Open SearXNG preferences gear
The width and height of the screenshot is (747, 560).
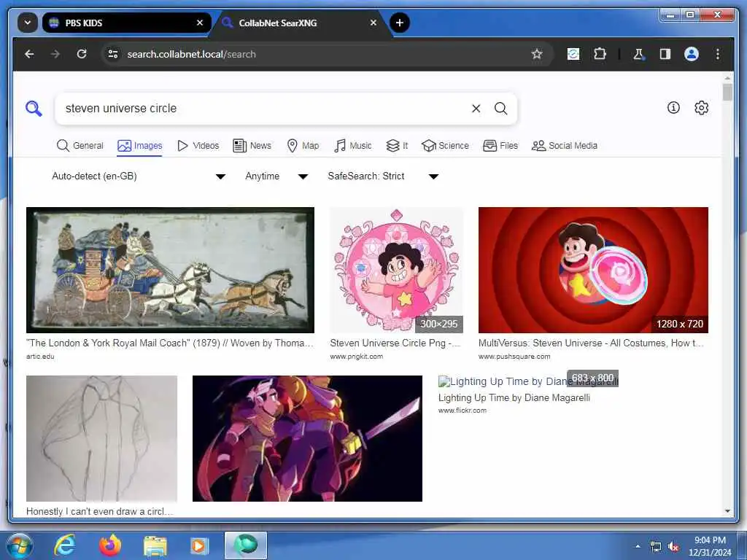click(x=701, y=108)
